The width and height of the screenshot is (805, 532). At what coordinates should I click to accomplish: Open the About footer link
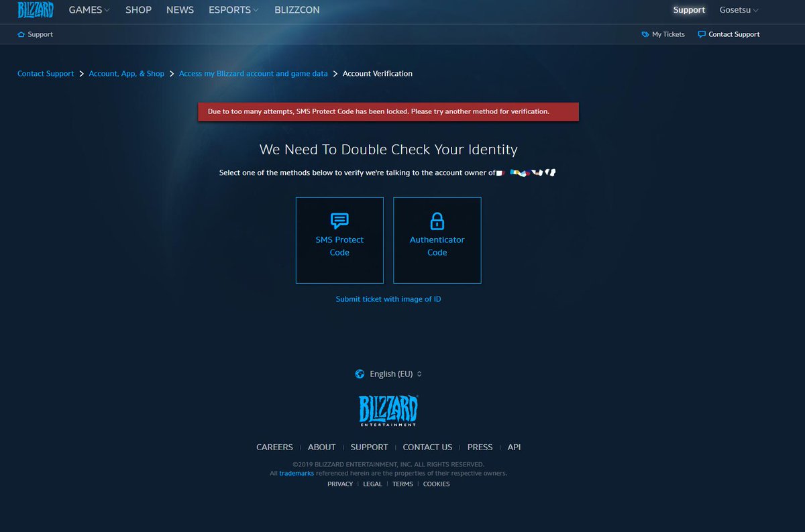pyautogui.click(x=321, y=447)
